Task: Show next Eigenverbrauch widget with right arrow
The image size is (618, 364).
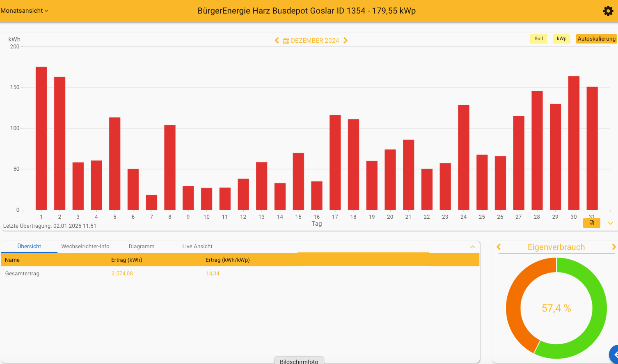Action: point(613,247)
